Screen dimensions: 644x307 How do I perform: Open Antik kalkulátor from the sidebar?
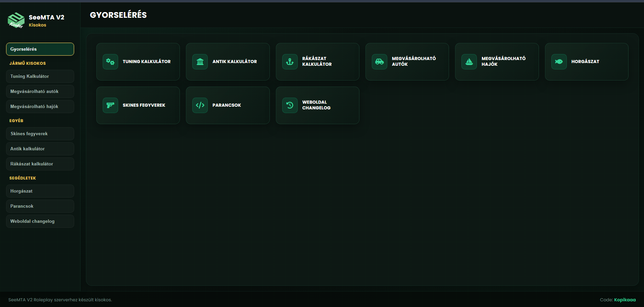(x=40, y=149)
